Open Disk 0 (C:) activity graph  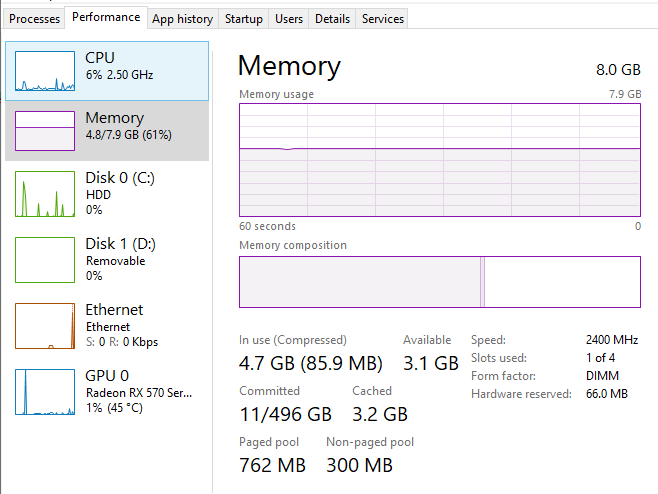[x=45, y=194]
